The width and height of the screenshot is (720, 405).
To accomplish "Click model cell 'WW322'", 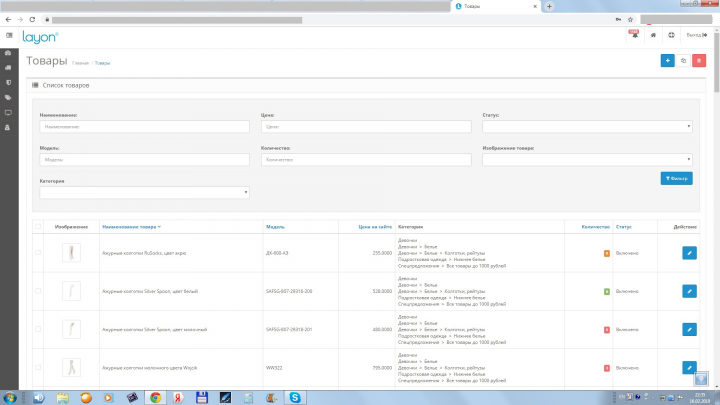I will click(x=274, y=368).
